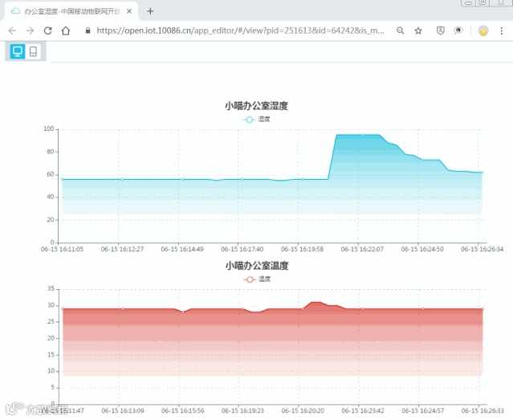Viewport: 513px width, 420px height.
Task: Click the humidity y-axis value 100
Action: click(49, 129)
